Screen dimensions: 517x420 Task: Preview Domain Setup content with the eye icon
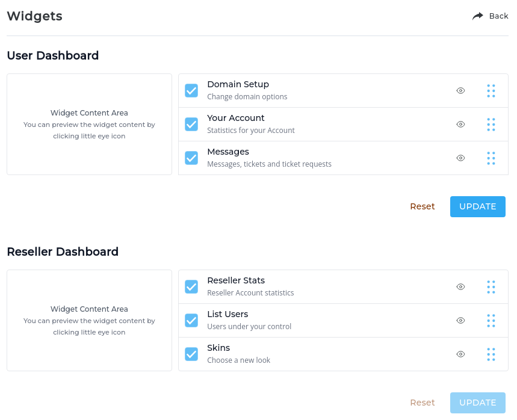(x=460, y=90)
